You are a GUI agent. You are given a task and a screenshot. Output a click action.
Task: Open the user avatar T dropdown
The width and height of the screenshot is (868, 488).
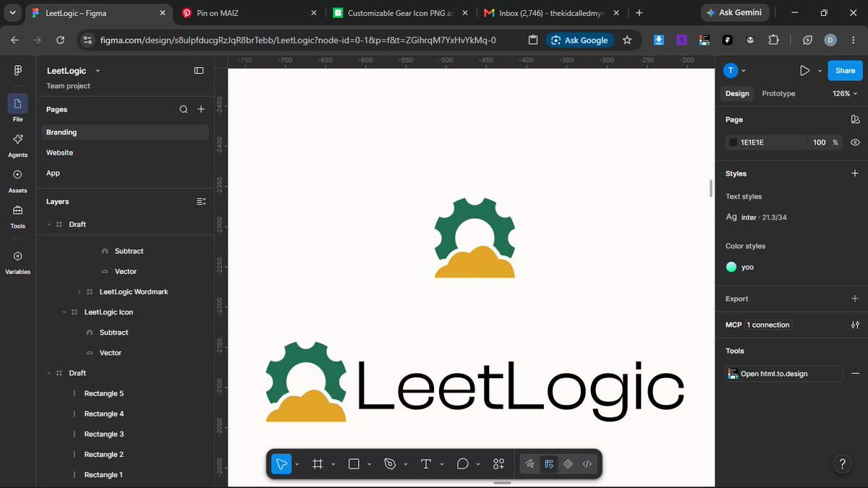(x=734, y=71)
